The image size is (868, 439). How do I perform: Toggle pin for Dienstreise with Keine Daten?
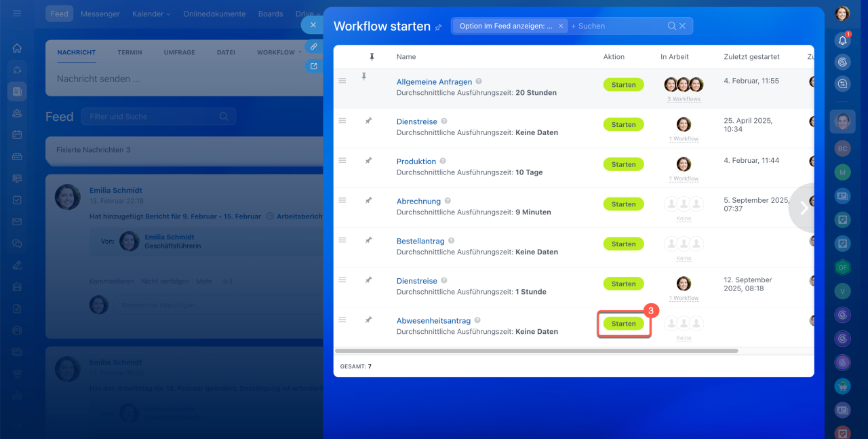(369, 121)
